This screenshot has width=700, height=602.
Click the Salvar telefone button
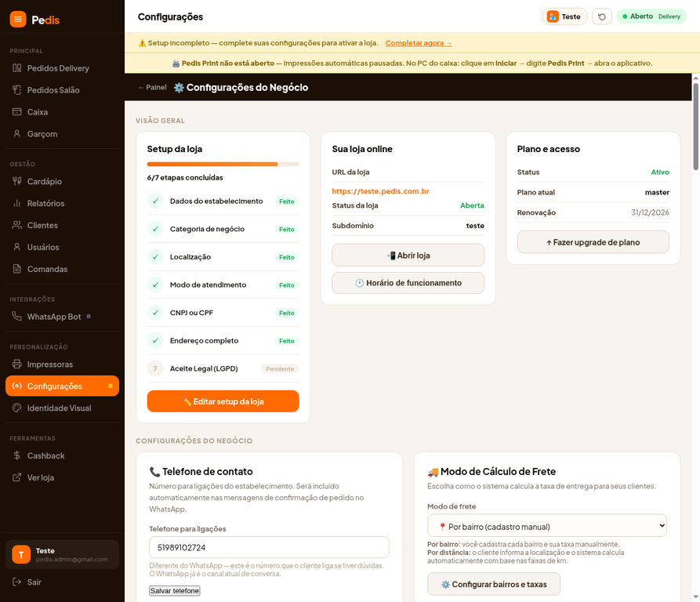pyautogui.click(x=175, y=591)
